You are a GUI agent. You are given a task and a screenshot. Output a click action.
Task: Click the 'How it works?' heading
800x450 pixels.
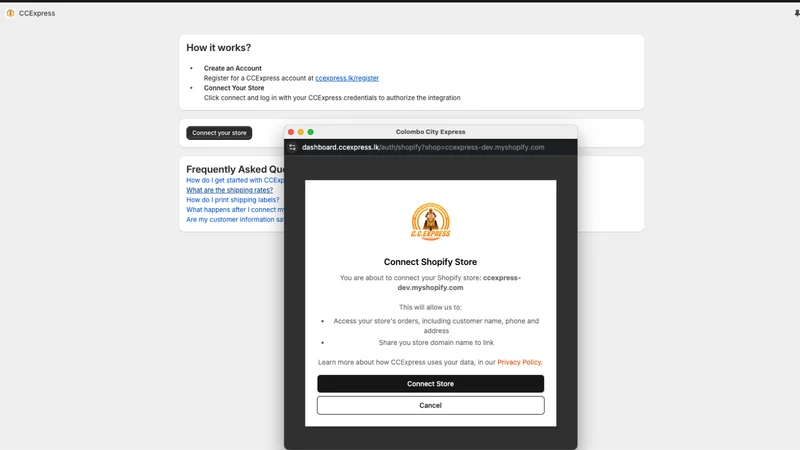[218, 47]
